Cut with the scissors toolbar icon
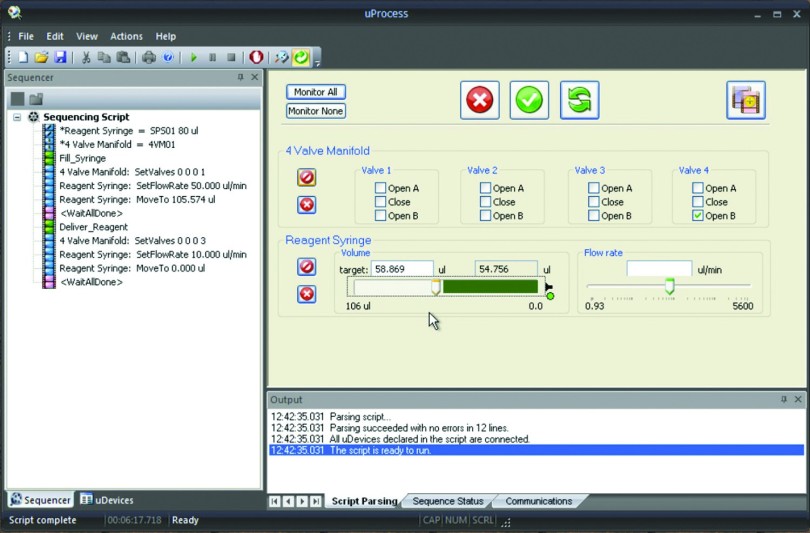The width and height of the screenshot is (810, 533). point(86,57)
